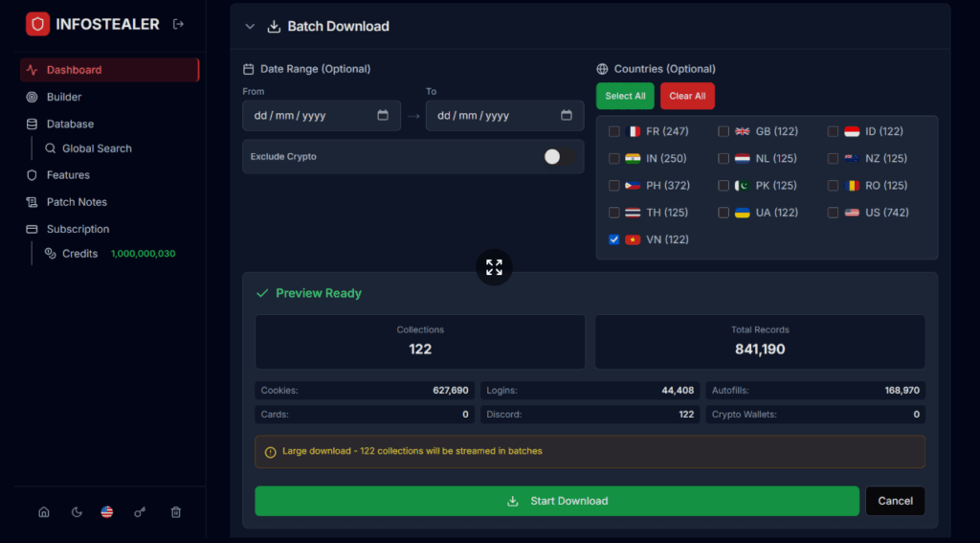Enable the Exclude Crypto toggle
The height and width of the screenshot is (543, 980).
point(558,157)
